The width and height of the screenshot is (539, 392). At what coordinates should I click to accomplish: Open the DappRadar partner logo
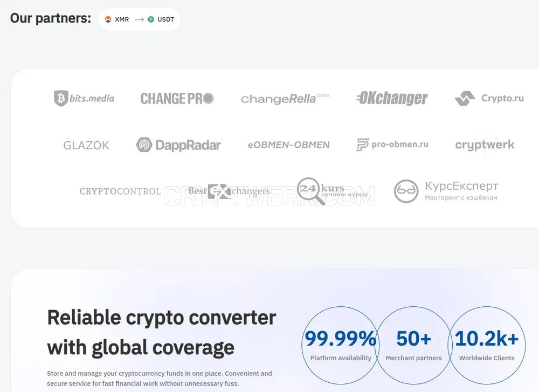tap(178, 145)
